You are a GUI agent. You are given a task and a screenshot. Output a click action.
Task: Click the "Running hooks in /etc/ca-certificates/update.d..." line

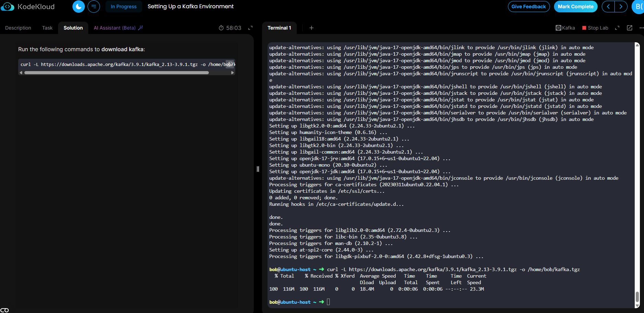pyautogui.click(x=337, y=204)
